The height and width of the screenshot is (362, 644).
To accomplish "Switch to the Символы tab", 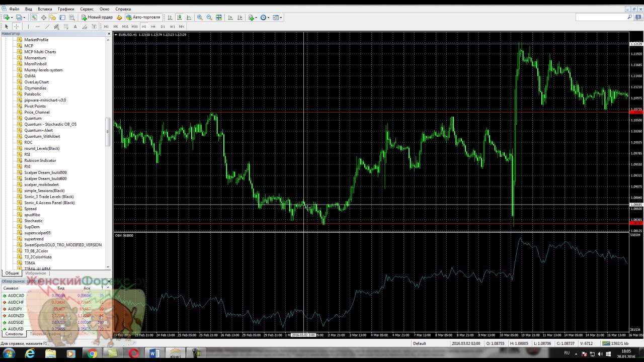I will point(14,334).
